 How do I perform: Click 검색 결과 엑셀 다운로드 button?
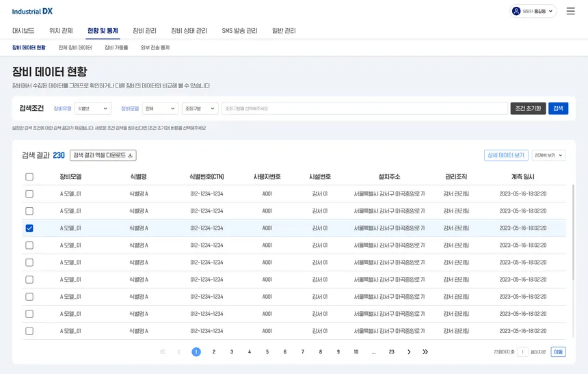[x=103, y=155]
